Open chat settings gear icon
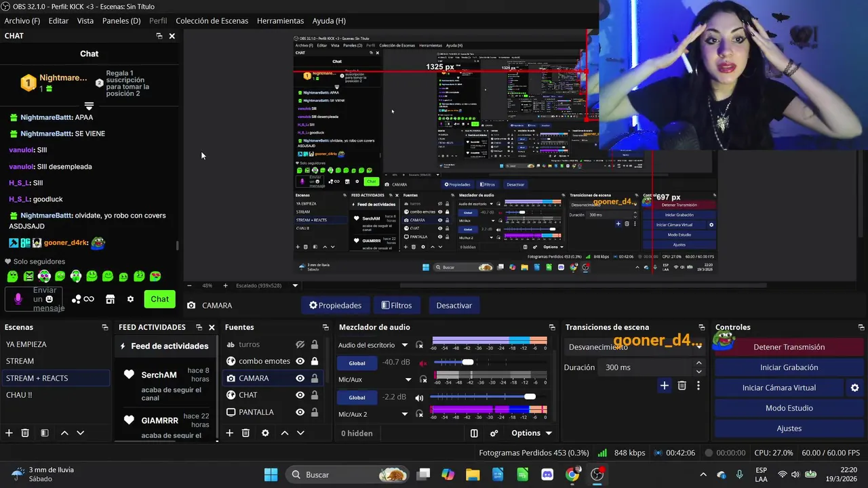Screen dimensions: 868x488 [x=130, y=299]
